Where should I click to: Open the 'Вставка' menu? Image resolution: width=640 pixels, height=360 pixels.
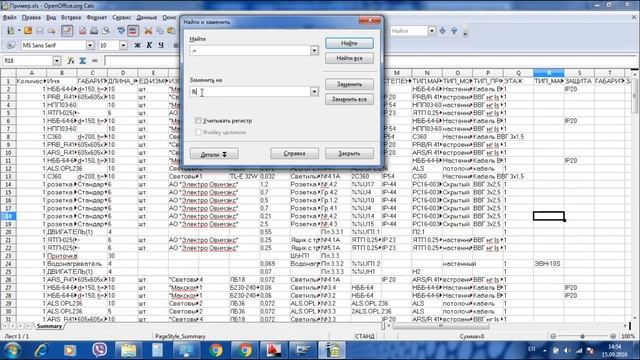[x=71, y=18]
